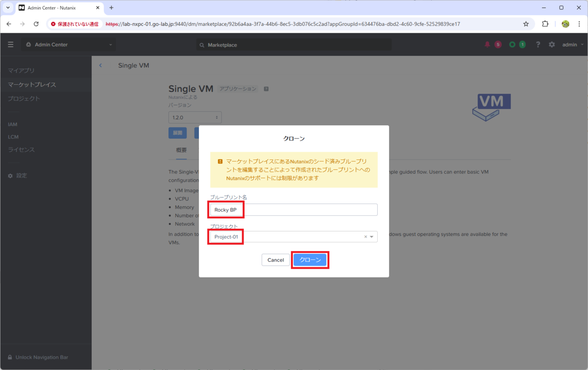Open the admin user menu

[573, 45]
